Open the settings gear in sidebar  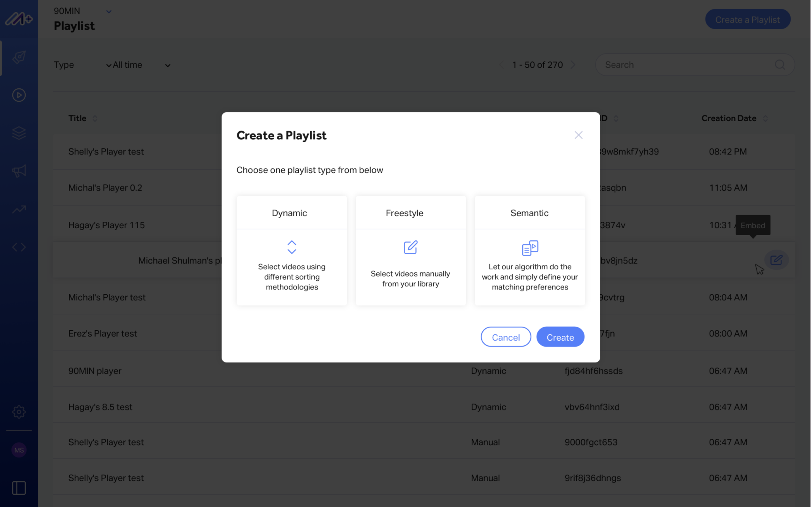tap(19, 412)
